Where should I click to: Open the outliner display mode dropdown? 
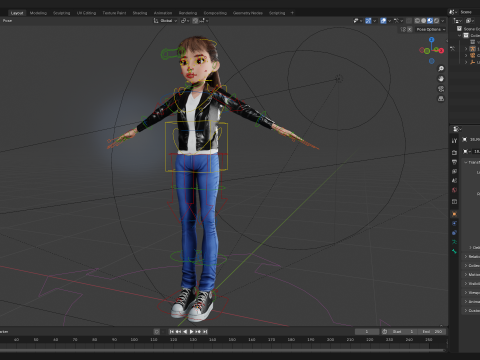click(458, 21)
